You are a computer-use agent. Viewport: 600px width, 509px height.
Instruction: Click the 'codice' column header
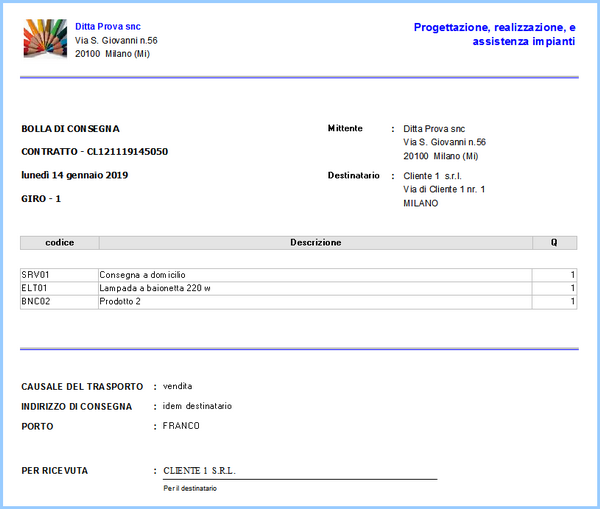click(x=60, y=243)
